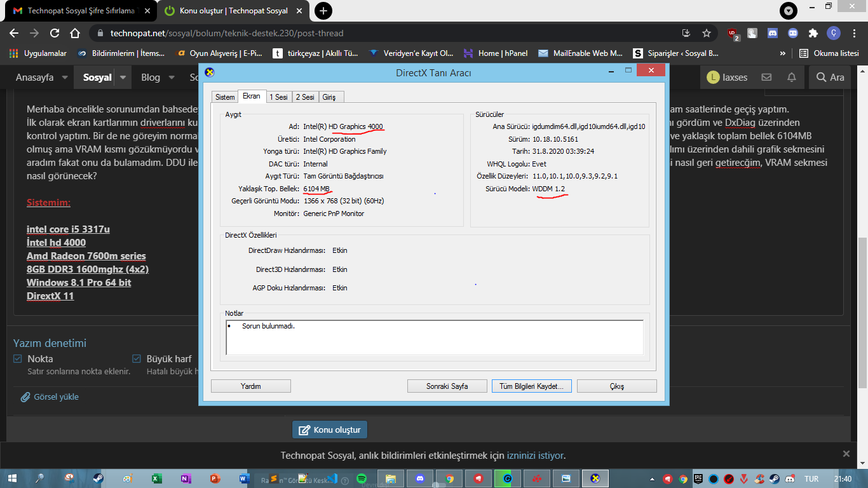Open the Siparişler Sosyal bookmark
The width and height of the screenshot is (868, 488).
coord(677,53)
